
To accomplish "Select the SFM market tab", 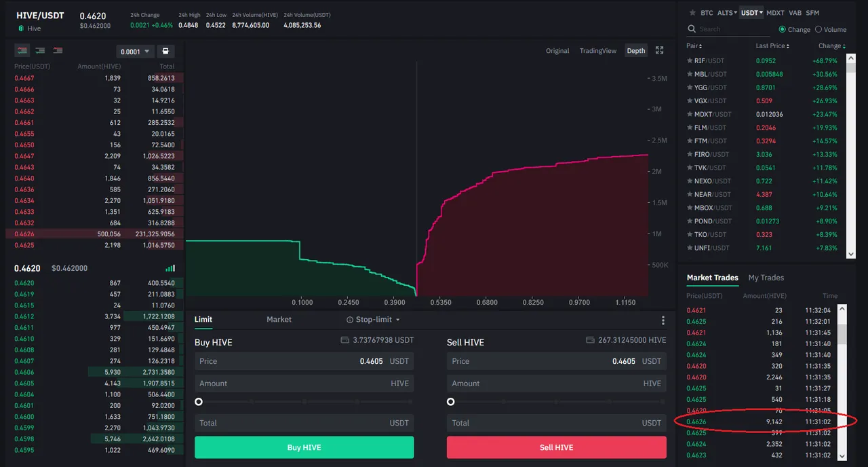I will tap(812, 13).
